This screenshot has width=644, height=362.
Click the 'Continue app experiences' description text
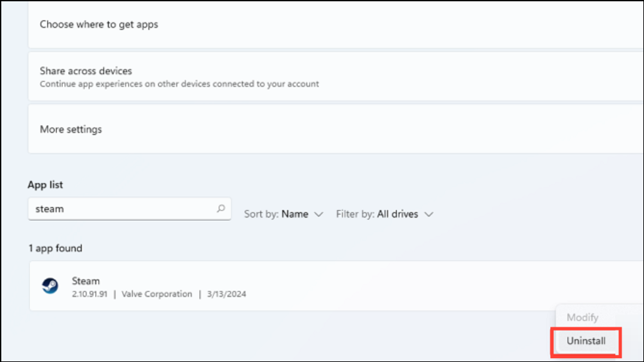(179, 83)
